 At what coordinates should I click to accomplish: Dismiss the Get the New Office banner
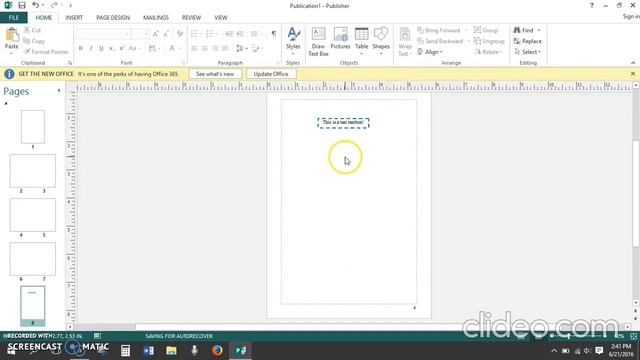tap(633, 74)
